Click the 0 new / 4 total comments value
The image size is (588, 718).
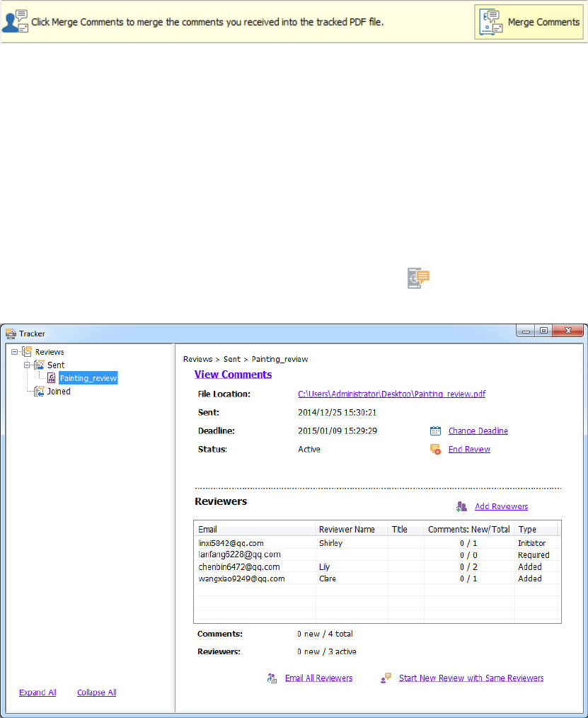[x=325, y=634]
